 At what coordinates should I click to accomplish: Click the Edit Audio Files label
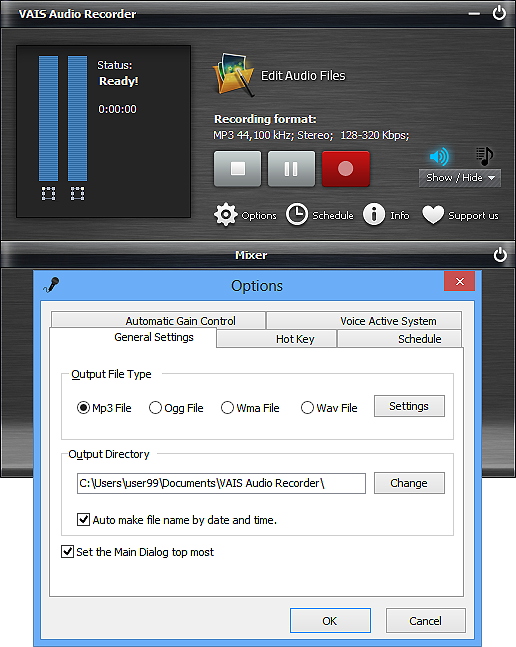coord(303,76)
